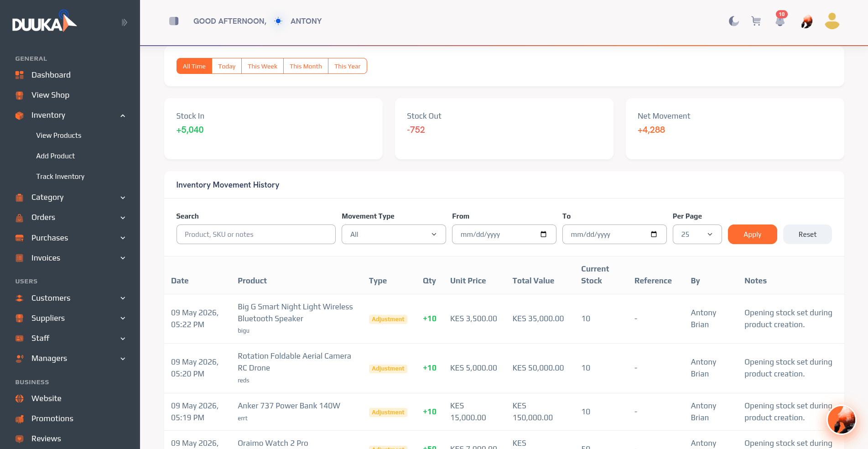
Task: Open the Per Page dropdown
Action: [697, 234]
